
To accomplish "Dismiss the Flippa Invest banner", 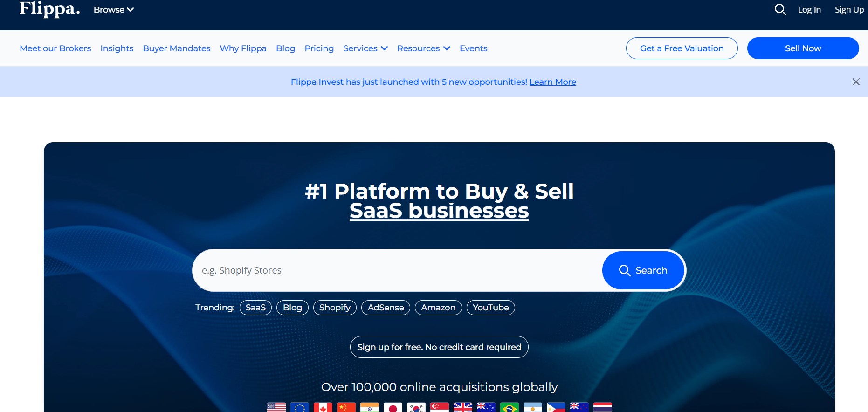I will pos(856,82).
